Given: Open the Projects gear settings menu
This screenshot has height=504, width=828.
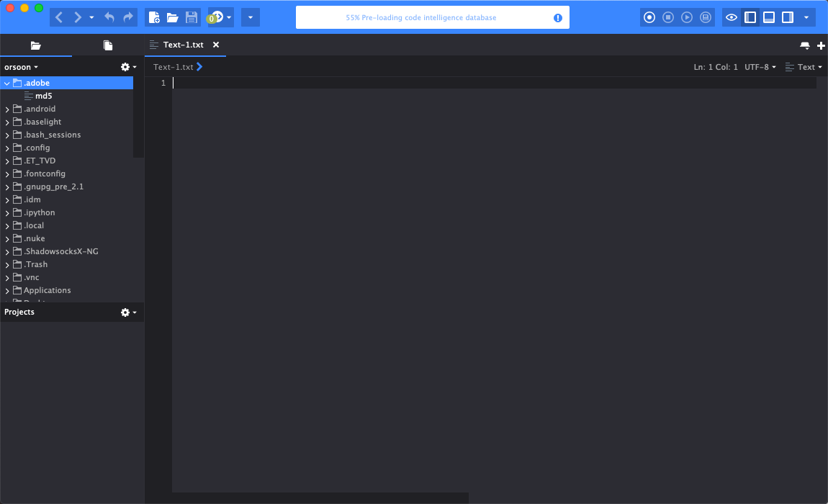Looking at the screenshot, I should [x=128, y=312].
